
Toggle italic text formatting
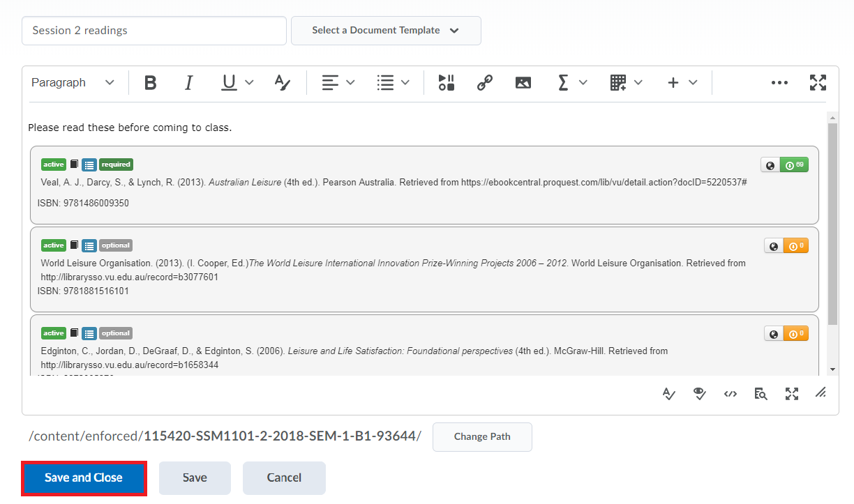(188, 83)
